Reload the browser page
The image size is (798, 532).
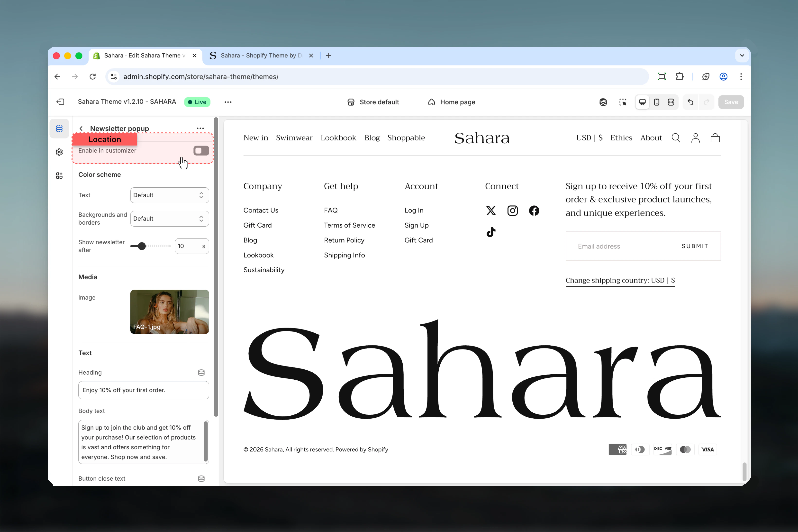[93, 77]
